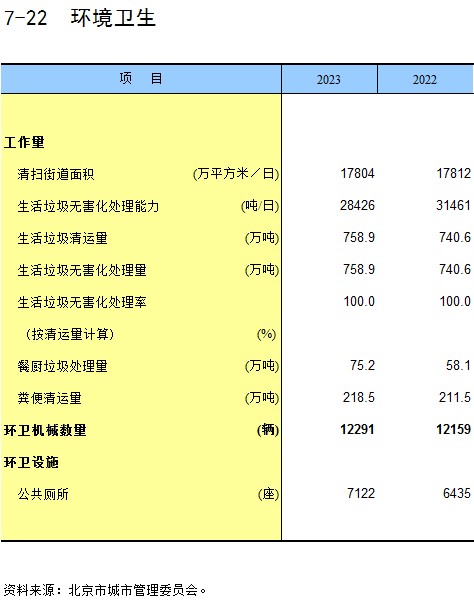Click the 生活垃圾清运量 row label

[62, 238]
